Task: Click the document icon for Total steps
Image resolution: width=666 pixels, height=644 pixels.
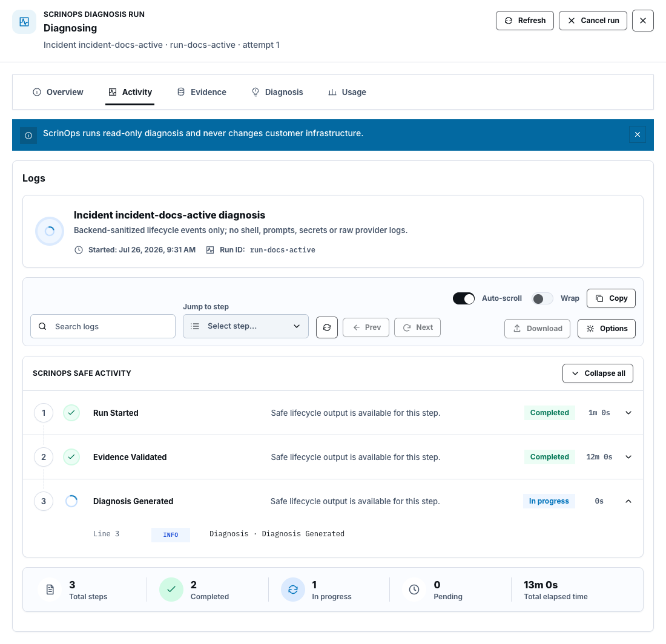Action: coord(50,590)
